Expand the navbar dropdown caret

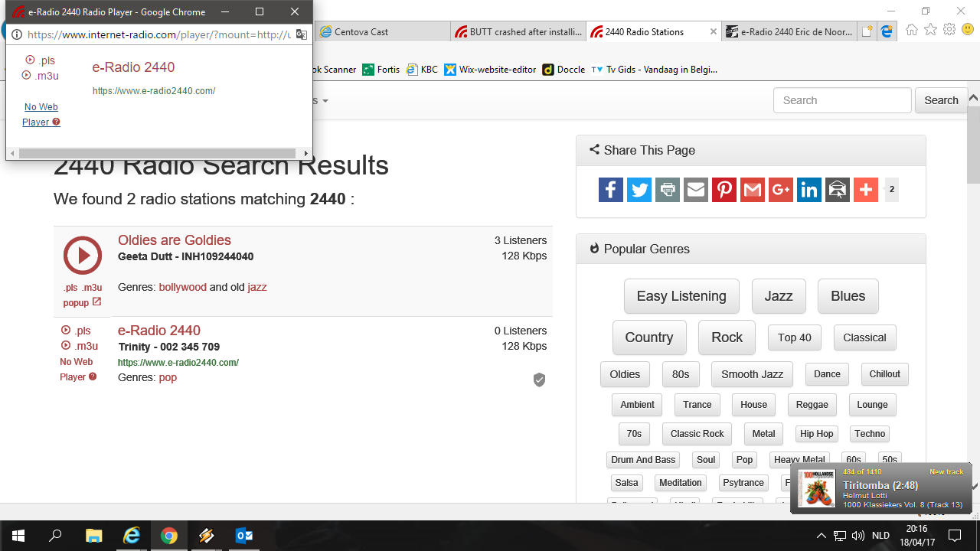(x=325, y=101)
